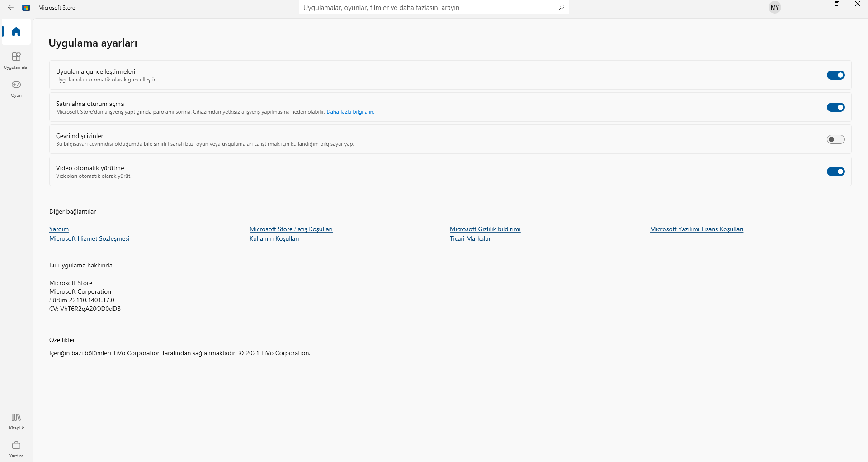The image size is (868, 462).
Task: Enable Çevrimdışı izinler toggle
Action: click(836, 139)
